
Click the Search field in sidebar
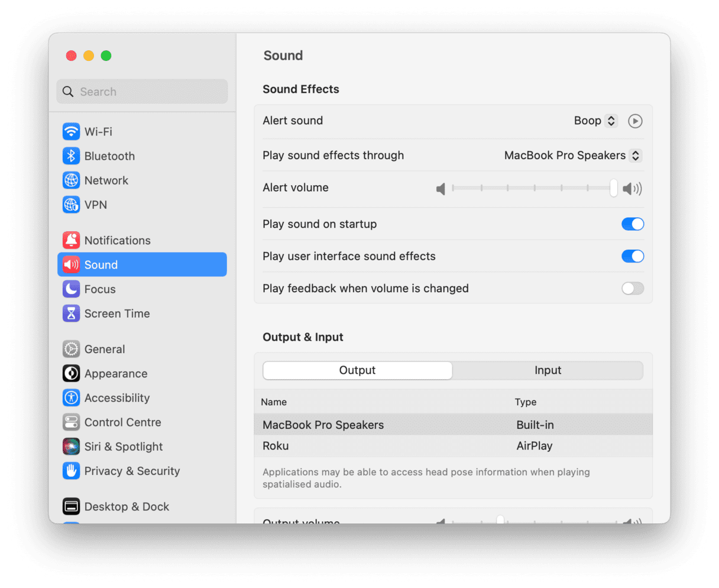point(142,92)
